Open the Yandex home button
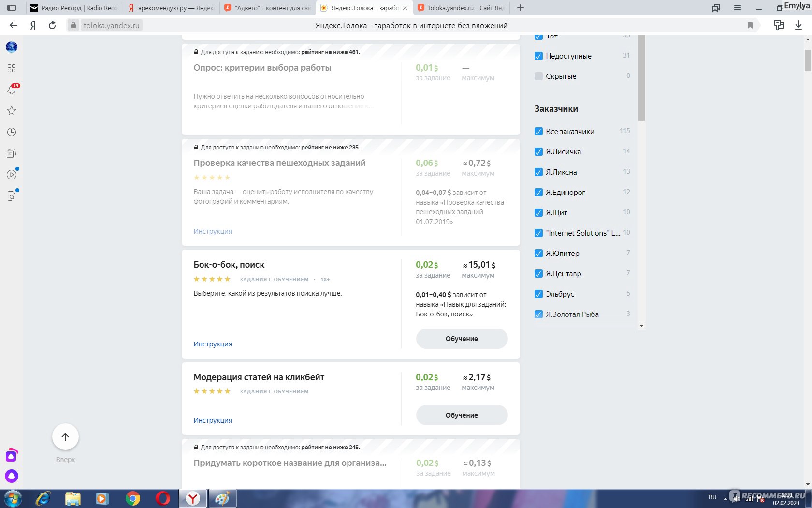 (x=33, y=25)
